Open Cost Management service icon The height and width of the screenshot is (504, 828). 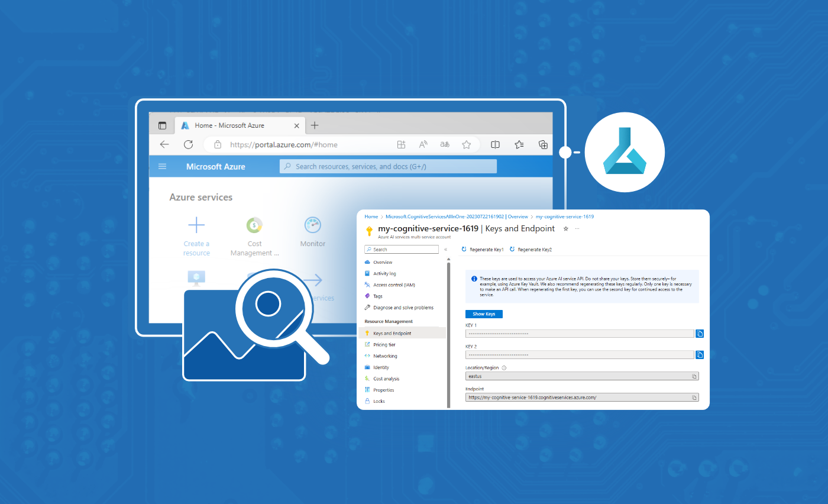pyautogui.click(x=254, y=225)
